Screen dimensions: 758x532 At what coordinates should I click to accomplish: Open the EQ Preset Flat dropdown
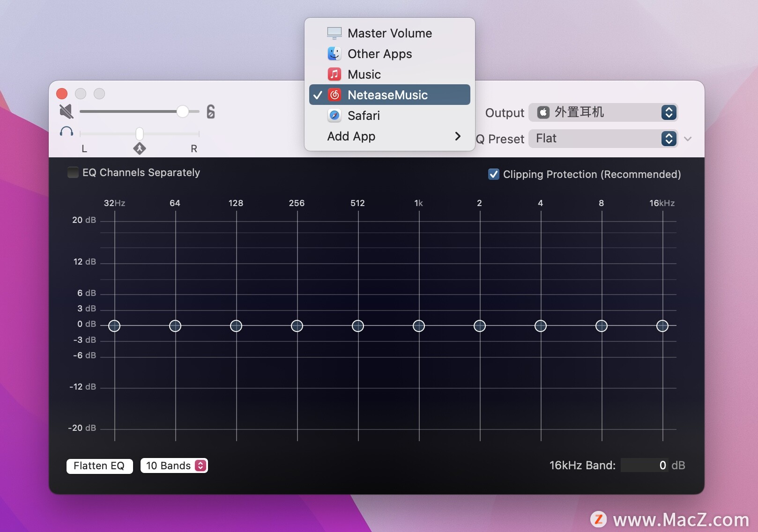(x=603, y=139)
